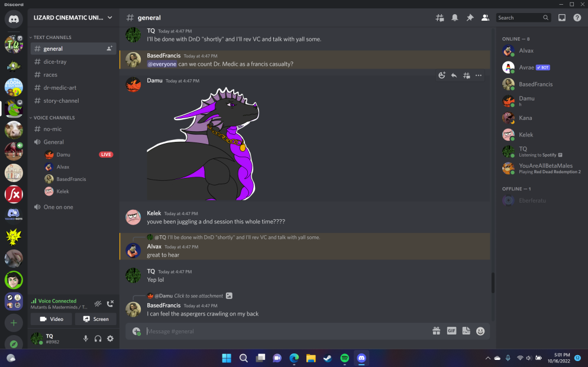Open Spotify from the taskbar

345,358
